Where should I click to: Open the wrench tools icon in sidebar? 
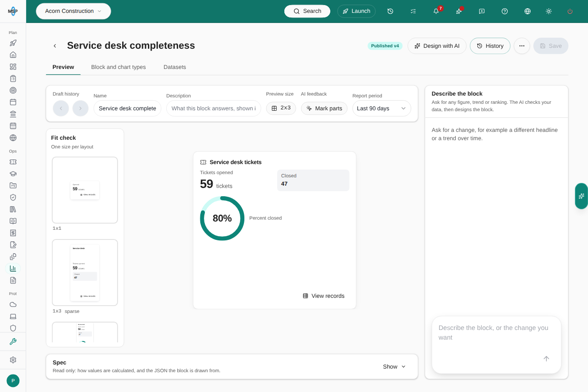(x=13, y=341)
